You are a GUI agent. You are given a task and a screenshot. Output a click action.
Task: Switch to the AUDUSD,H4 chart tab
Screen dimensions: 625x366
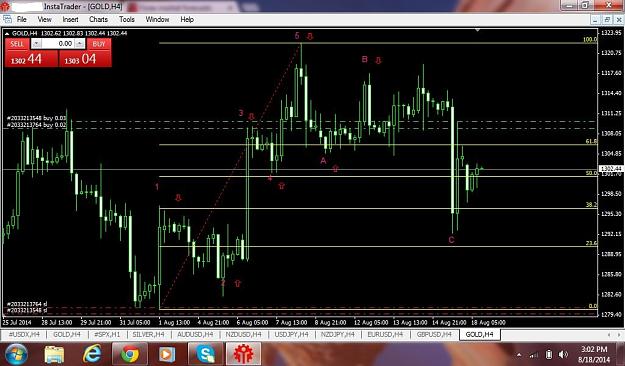click(x=195, y=335)
